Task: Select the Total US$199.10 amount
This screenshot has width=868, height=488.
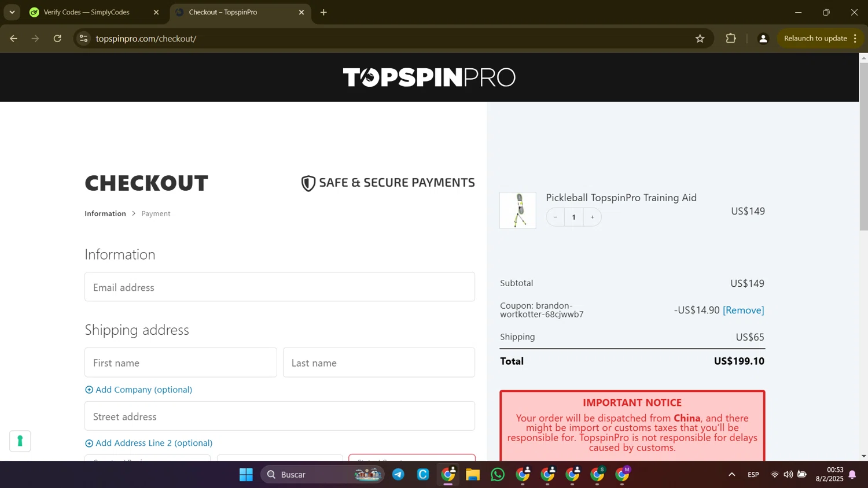Action: click(x=739, y=361)
